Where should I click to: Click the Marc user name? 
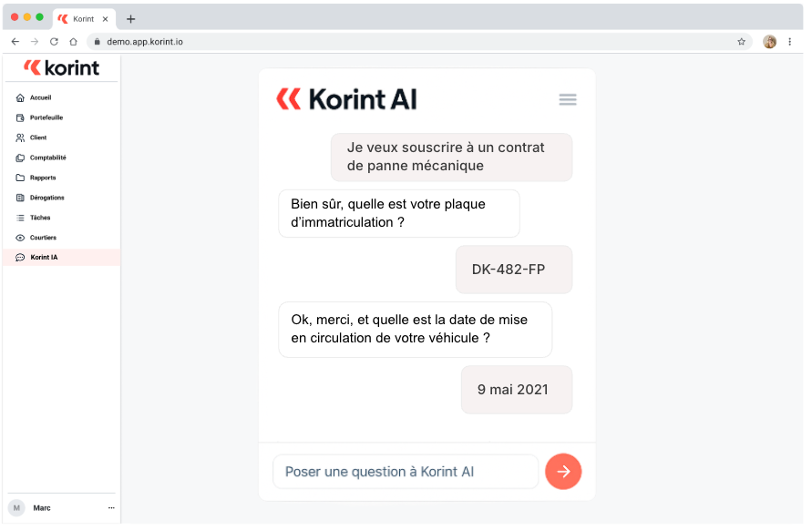pyautogui.click(x=42, y=508)
